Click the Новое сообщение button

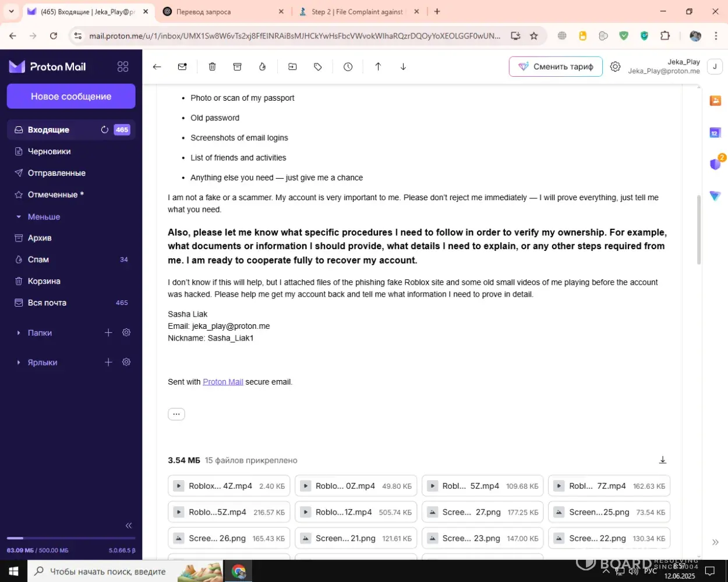pyautogui.click(x=71, y=97)
